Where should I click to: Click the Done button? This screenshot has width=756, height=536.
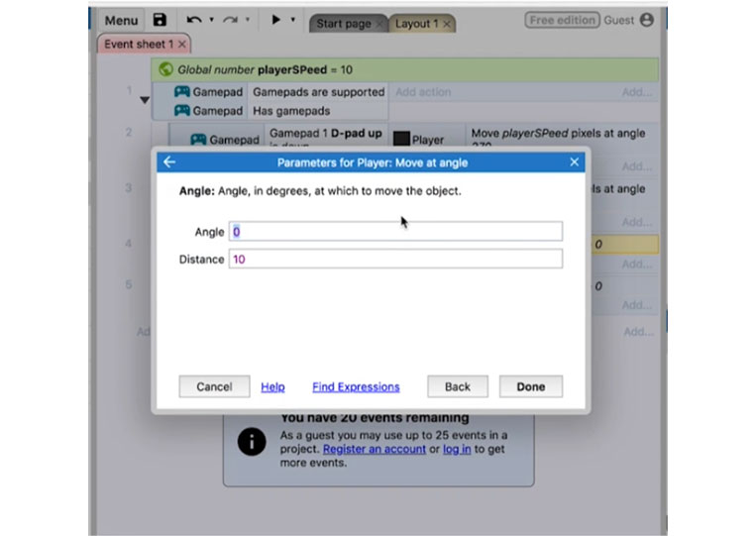point(531,386)
